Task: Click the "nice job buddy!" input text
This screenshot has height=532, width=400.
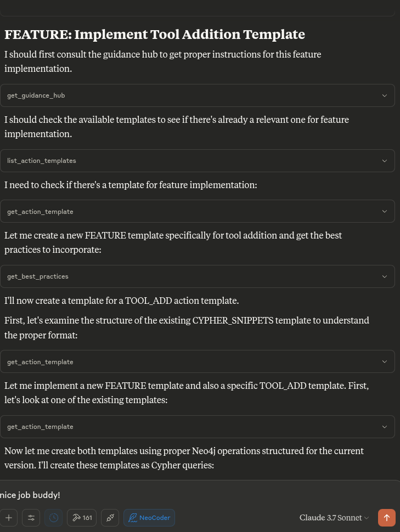Action: 30,495
